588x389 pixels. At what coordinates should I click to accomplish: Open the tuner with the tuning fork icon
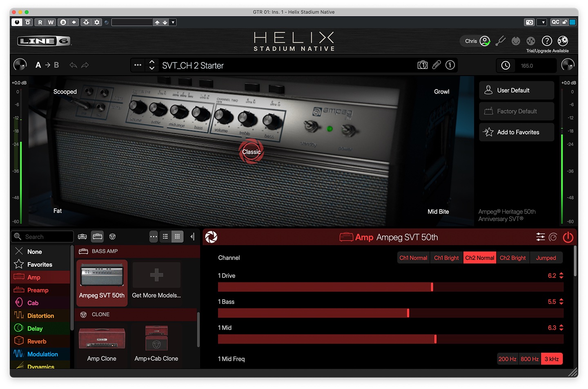tap(500, 41)
